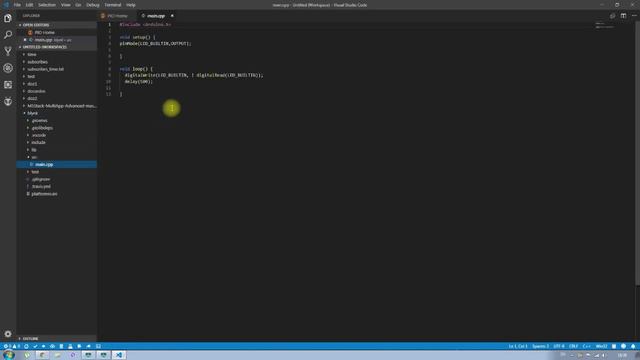640x360 pixels.
Task: Click errors and warnings indicator in status bar
Action: pyautogui.click(x=11, y=346)
